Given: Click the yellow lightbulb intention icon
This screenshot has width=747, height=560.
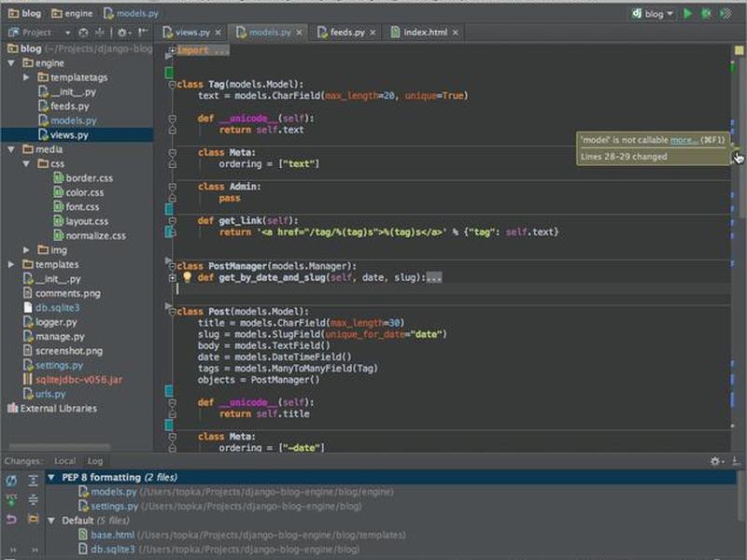Looking at the screenshot, I should [x=187, y=276].
